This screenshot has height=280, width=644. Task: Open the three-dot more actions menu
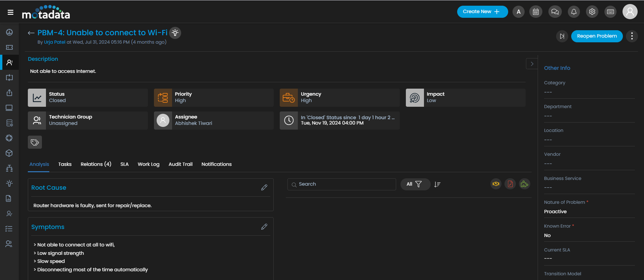tap(632, 36)
